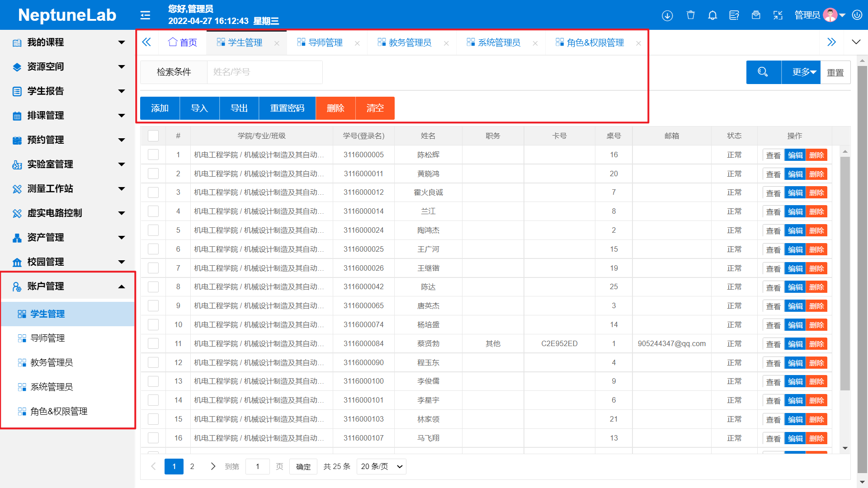Open the 20 条/页 page size dropdown

[381, 466]
